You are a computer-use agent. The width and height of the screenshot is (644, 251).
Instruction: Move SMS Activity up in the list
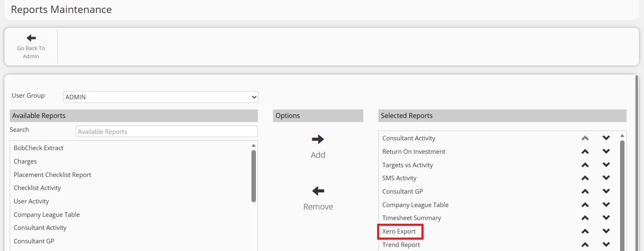[585, 178]
